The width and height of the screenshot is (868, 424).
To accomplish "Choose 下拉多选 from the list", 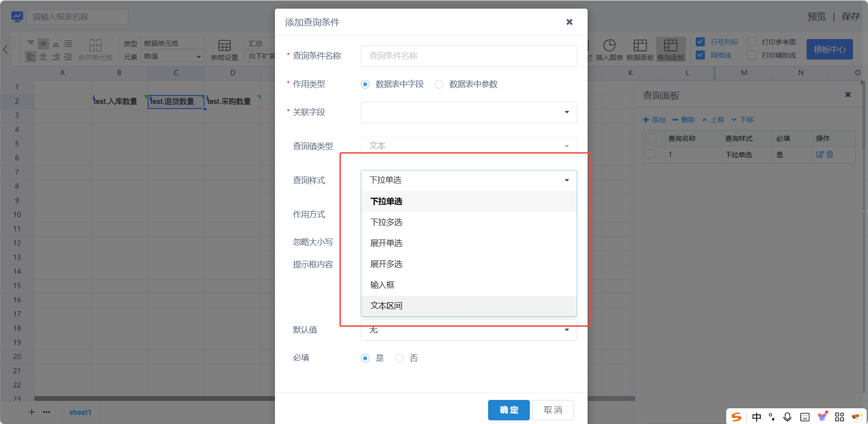I will (x=386, y=222).
